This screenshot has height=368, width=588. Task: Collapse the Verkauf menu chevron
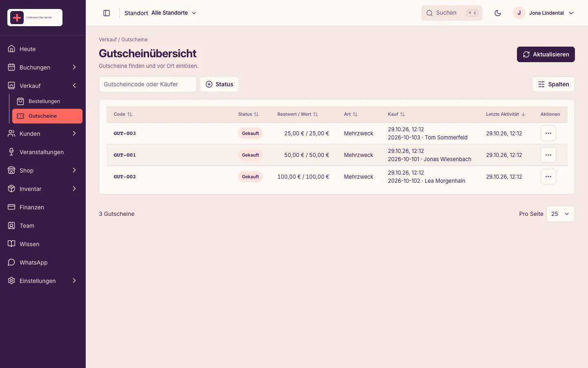coord(74,85)
